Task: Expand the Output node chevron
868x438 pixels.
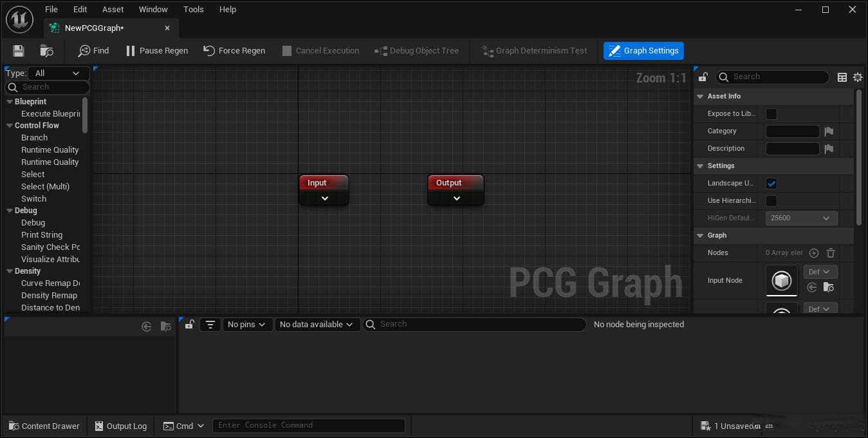Action: (457, 198)
